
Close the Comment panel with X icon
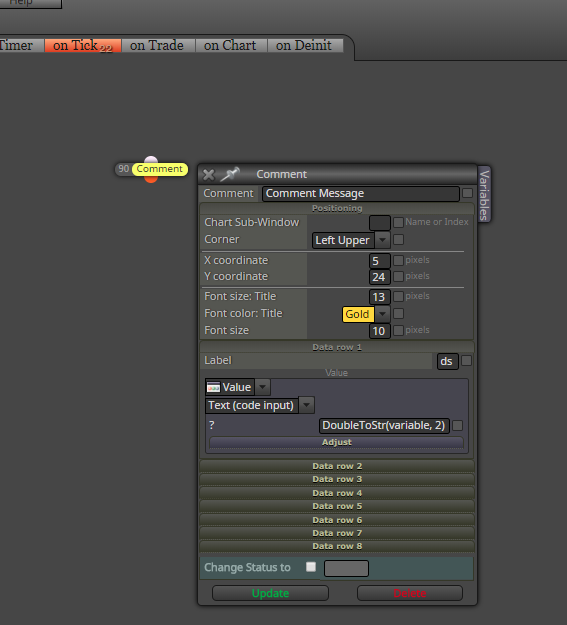pos(209,175)
